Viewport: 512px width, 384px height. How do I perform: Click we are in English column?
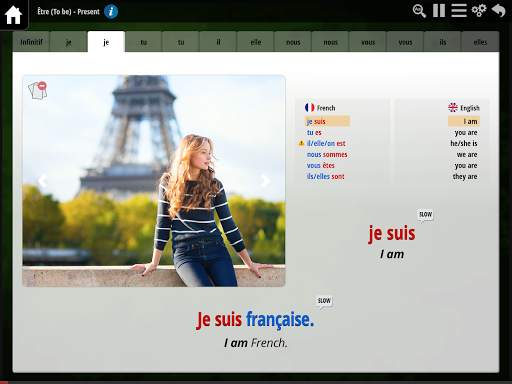tap(467, 154)
